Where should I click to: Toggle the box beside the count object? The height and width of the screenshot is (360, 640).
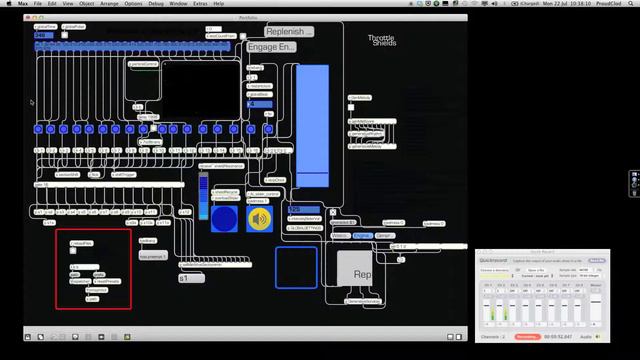pos(243,36)
